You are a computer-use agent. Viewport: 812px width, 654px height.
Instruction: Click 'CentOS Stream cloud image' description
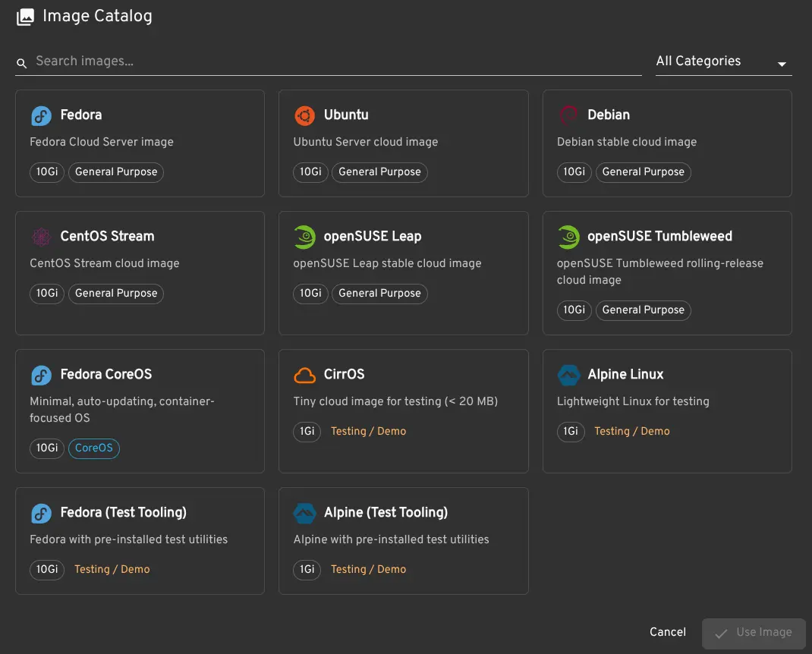(104, 263)
